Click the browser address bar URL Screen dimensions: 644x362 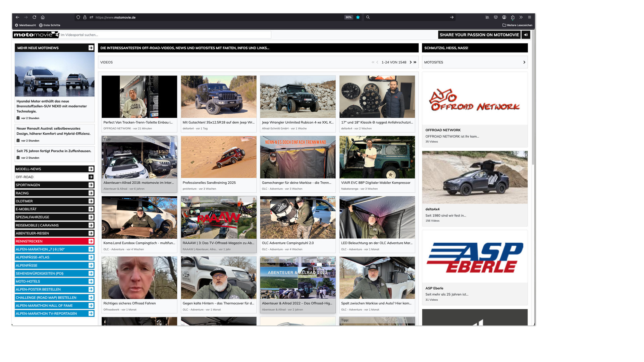(115, 17)
